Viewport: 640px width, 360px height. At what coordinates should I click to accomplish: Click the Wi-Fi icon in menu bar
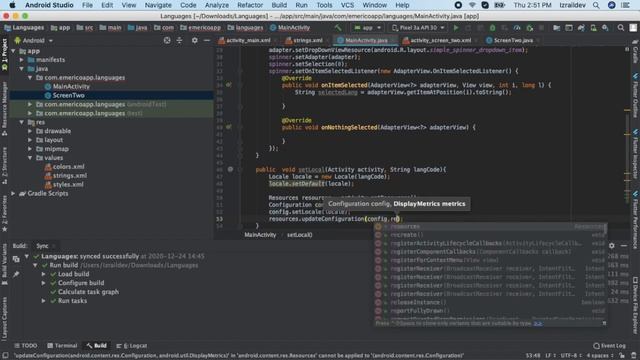[472, 5]
